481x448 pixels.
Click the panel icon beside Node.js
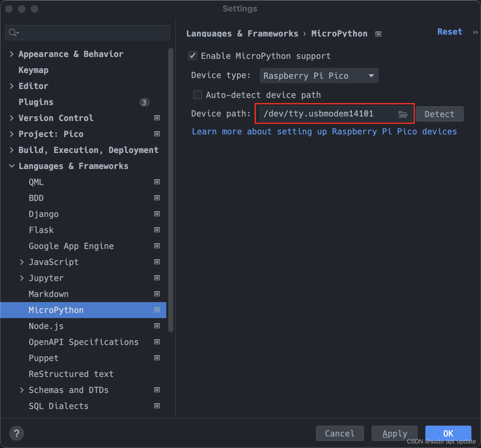157,326
